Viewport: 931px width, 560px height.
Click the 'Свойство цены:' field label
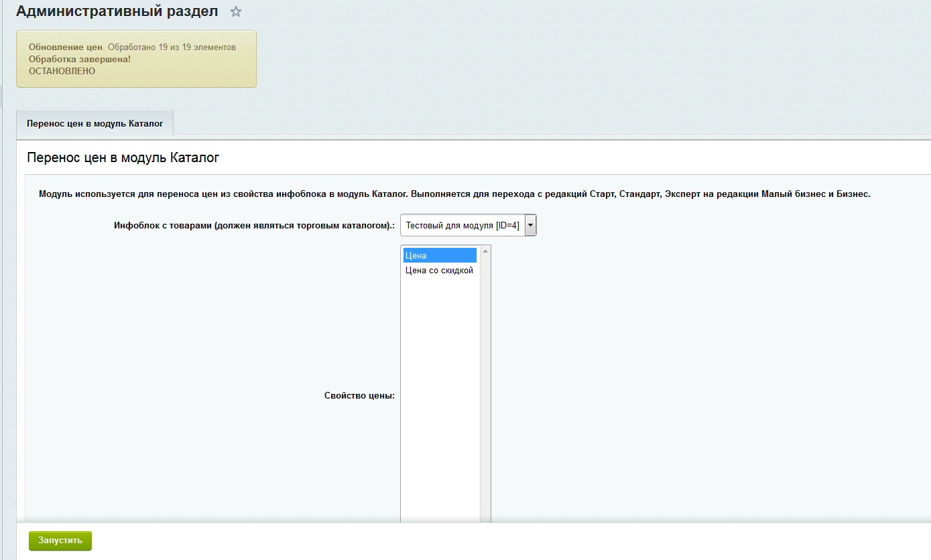click(359, 395)
